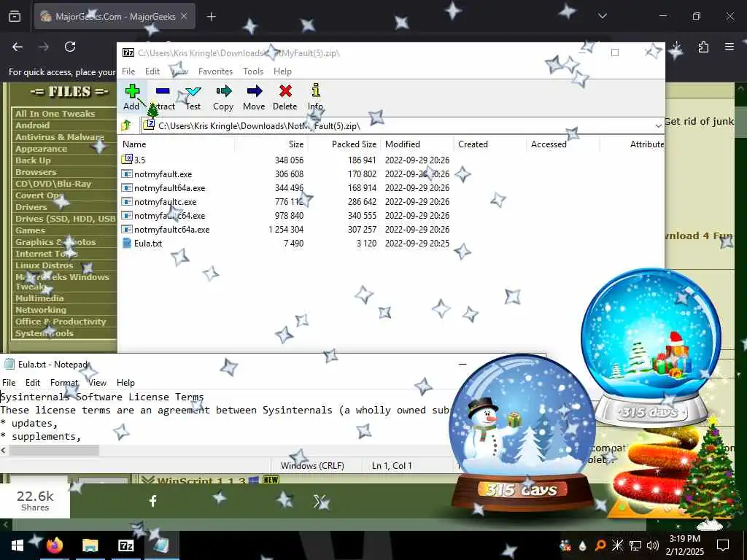Open the Back Up files category
The width and height of the screenshot is (747, 560).
click(x=33, y=160)
